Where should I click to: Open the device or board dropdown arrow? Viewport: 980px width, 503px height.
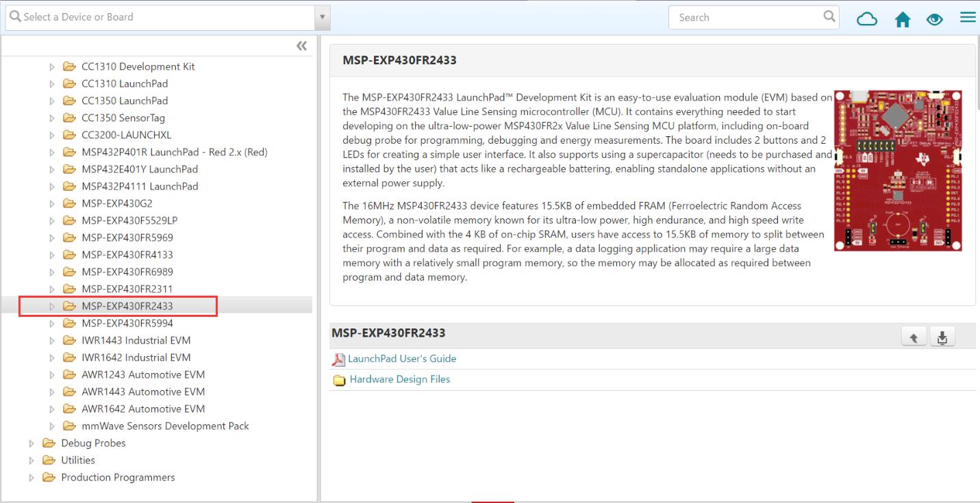click(323, 17)
